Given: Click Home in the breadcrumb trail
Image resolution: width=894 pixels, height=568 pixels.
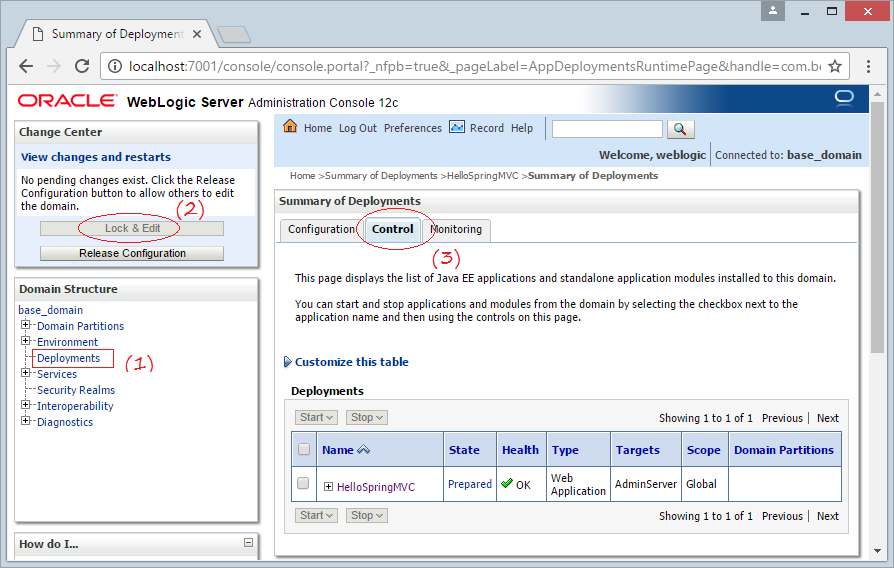Looking at the screenshot, I should coord(302,176).
